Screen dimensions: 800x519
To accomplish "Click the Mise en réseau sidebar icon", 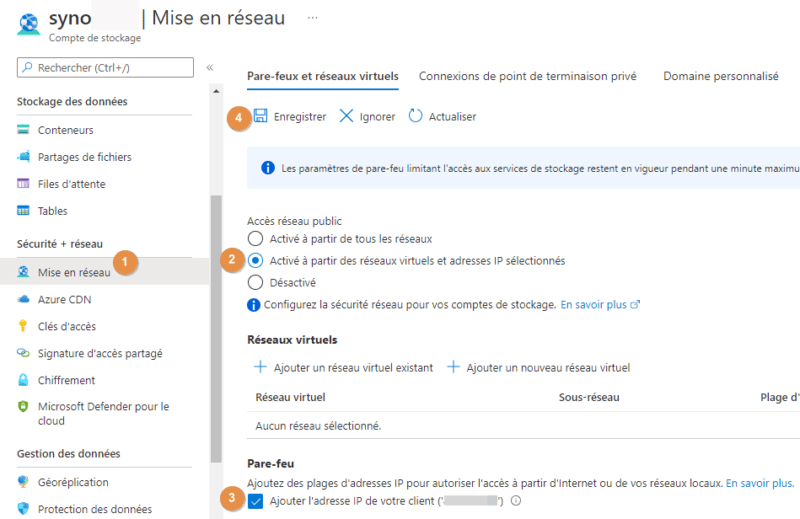I will pyautogui.click(x=23, y=272).
